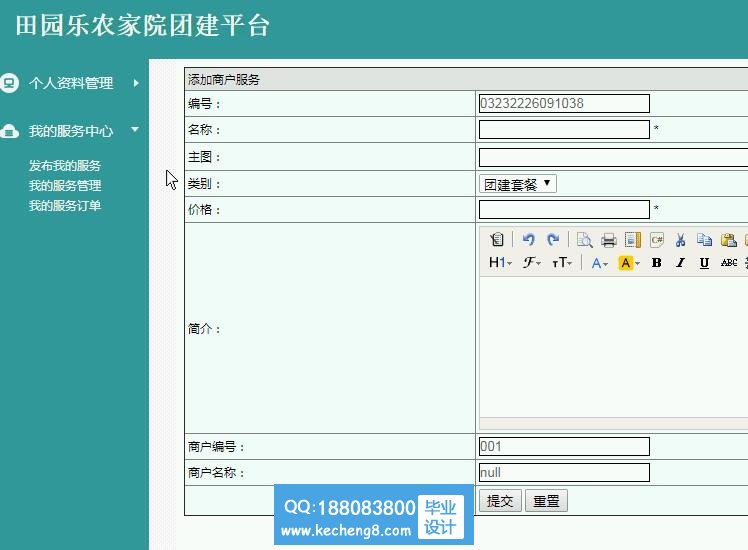Click the HTML source code icon in editor
748x550 pixels.
(x=497, y=239)
